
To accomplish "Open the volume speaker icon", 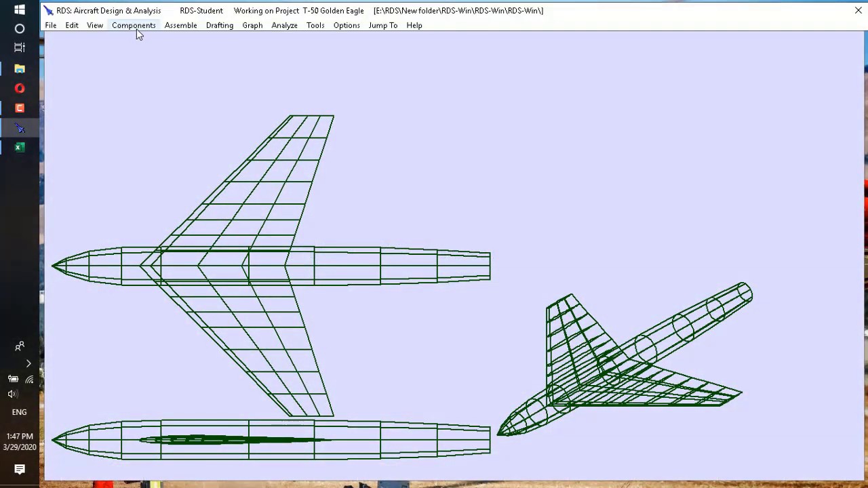I will 12,394.
